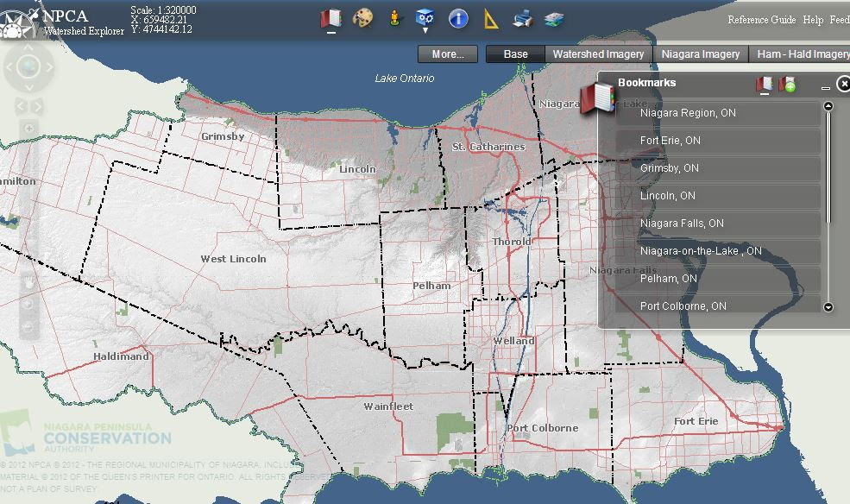Go to previous map extent
The height and width of the screenshot is (504, 850).
coord(21,106)
